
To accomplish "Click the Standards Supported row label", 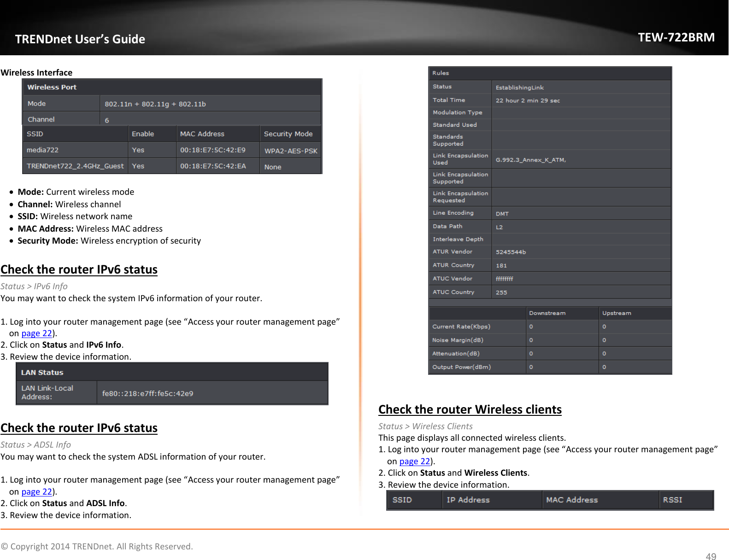I will pyautogui.click(x=448, y=140).
